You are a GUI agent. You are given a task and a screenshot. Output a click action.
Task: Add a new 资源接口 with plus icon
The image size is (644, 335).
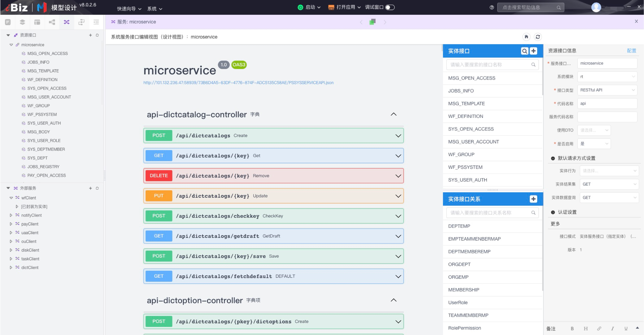pyautogui.click(x=91, y=35)
